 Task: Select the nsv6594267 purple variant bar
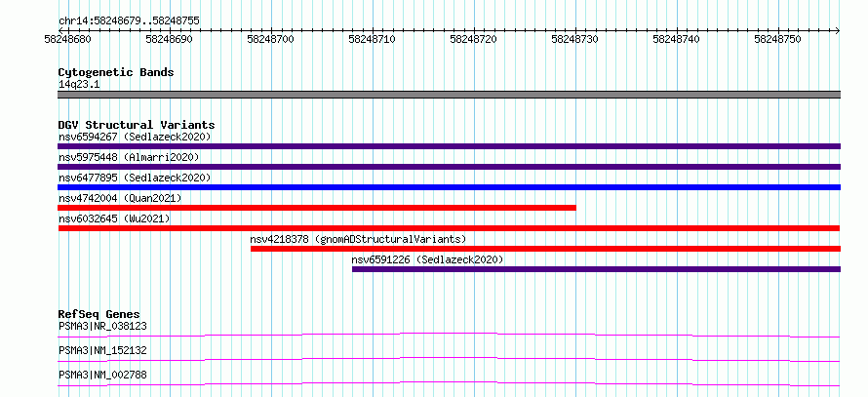coord(449,146)
